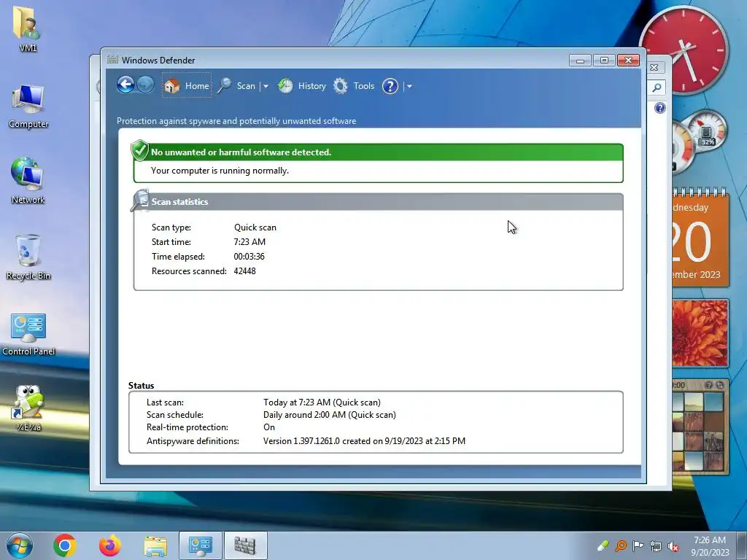747x560 pixels.
Task: Launch Google Chrome from the taskbar
Action: (x=65, y=545)
